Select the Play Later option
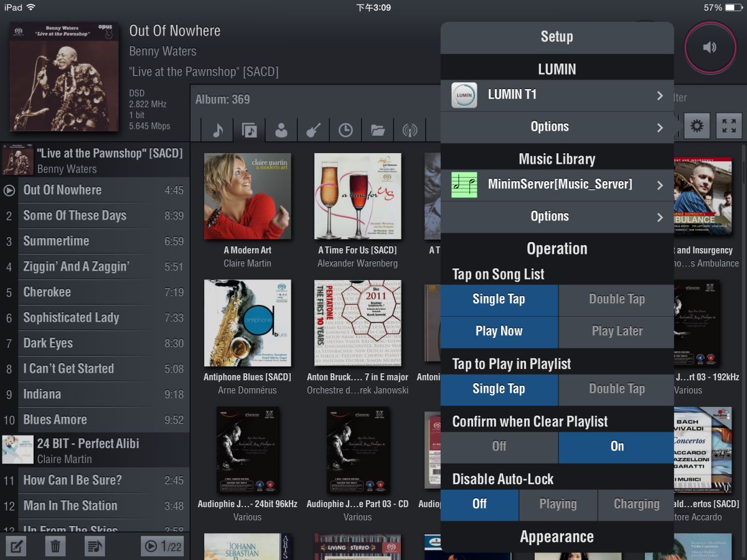Screen dimensions: 747x560 pos(617,332)
